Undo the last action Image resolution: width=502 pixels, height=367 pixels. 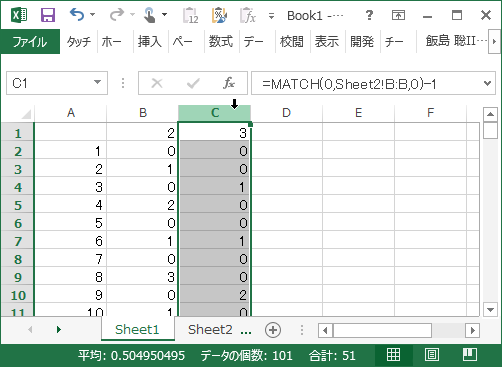(77, 15)
